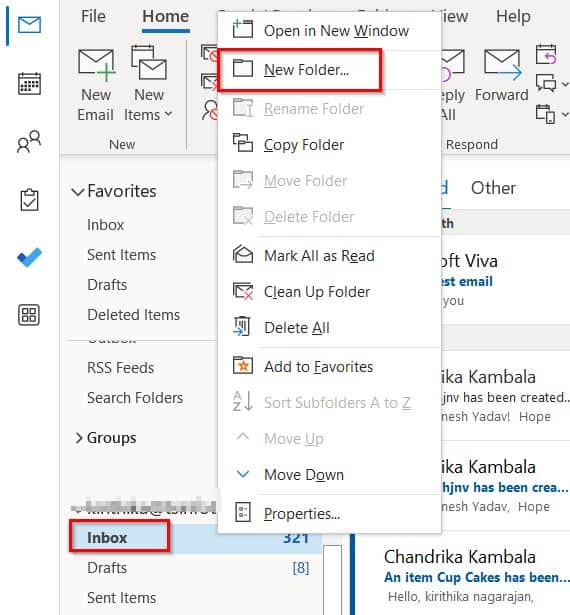Click Add to Favorites
Viewport: 570px width, 615px height.
330,367
